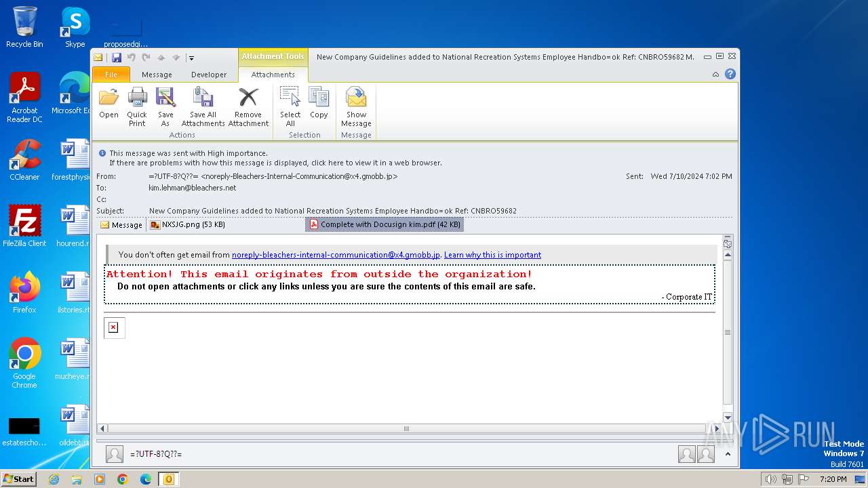This screenshot has height=488, width=868.
Task: Open File Explorer from taskbar
Action: (x=77, y=479)
